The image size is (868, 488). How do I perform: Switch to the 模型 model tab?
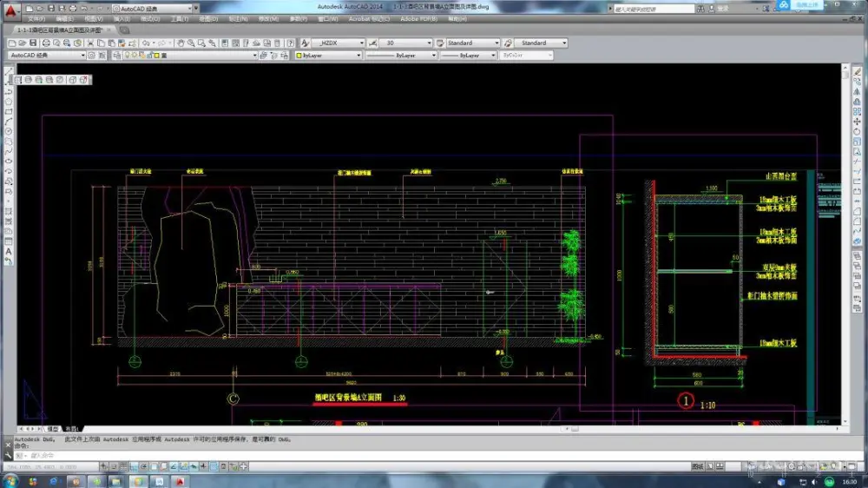point(53,429)
